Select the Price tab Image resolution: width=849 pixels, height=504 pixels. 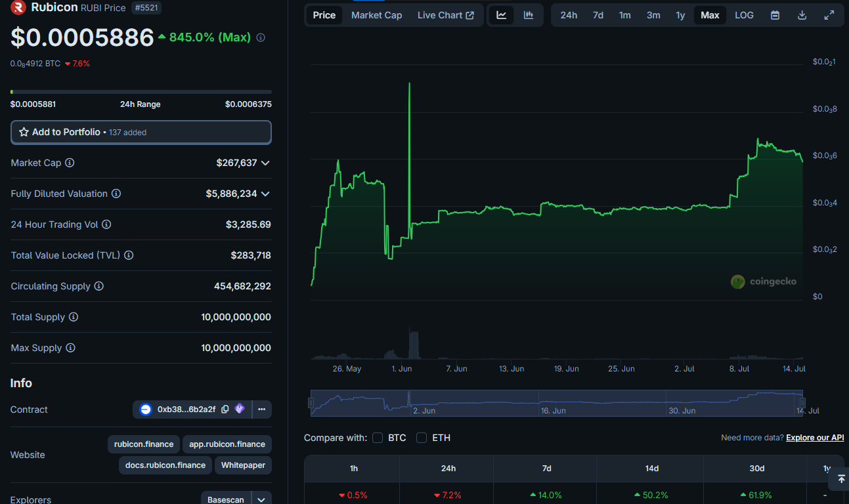[x=324, y=15]
